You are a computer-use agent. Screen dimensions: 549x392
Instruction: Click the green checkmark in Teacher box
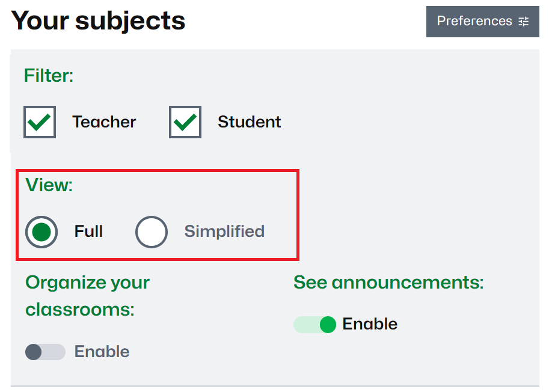39,122
